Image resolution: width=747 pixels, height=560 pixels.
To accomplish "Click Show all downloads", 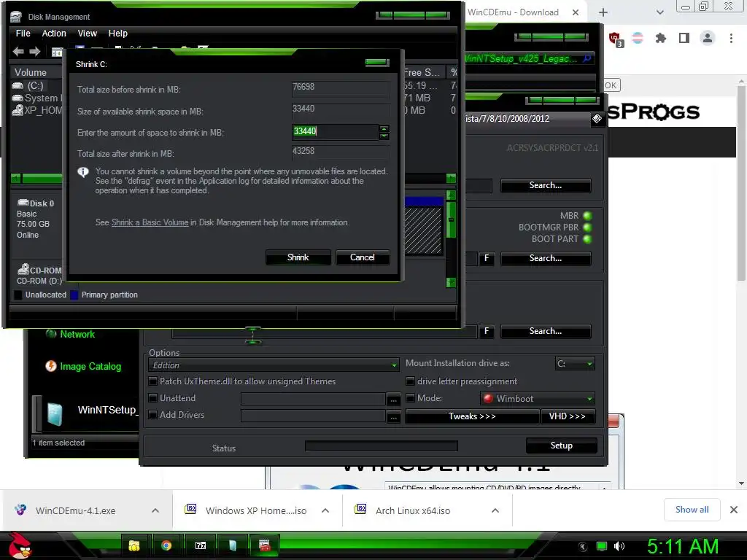I will click(692, 510).
